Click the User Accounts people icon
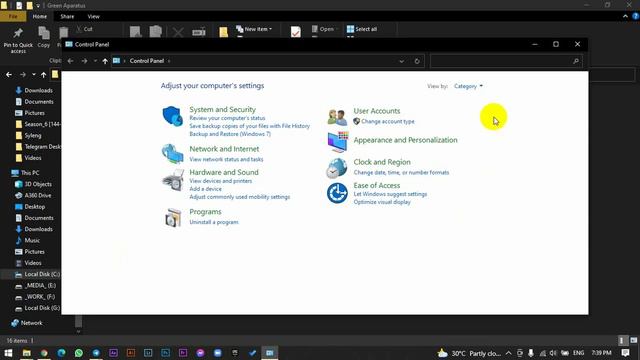 pos(337,117)
